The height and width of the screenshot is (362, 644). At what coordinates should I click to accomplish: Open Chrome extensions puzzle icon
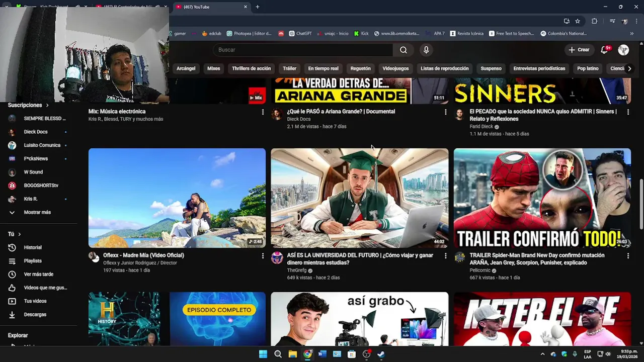pyautogui.click(x=595, y=21)
